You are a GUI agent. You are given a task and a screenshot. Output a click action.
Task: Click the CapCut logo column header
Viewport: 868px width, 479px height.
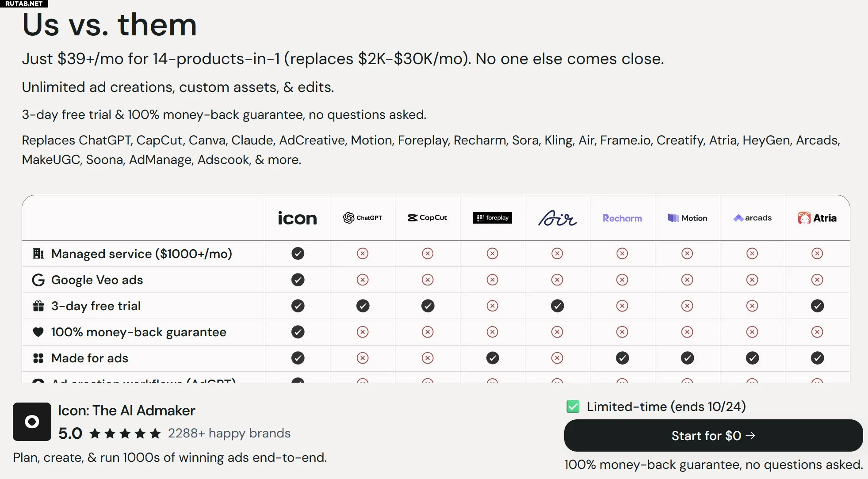point(427,218)
